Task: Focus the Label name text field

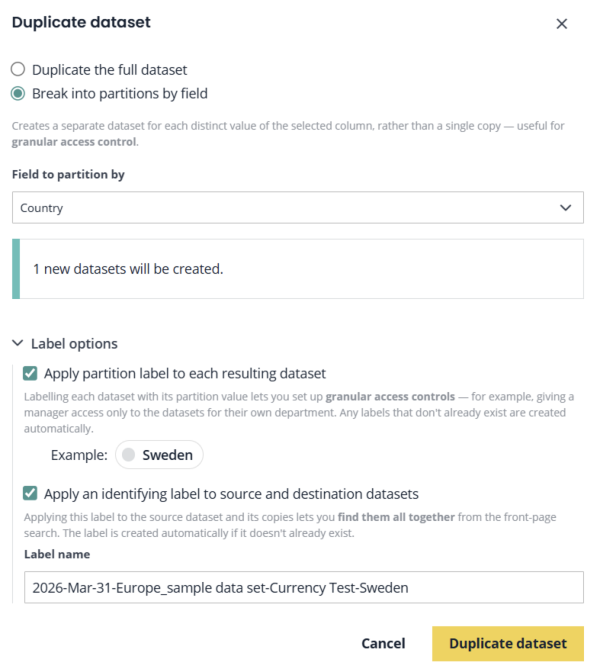Action: coord(303,587)
